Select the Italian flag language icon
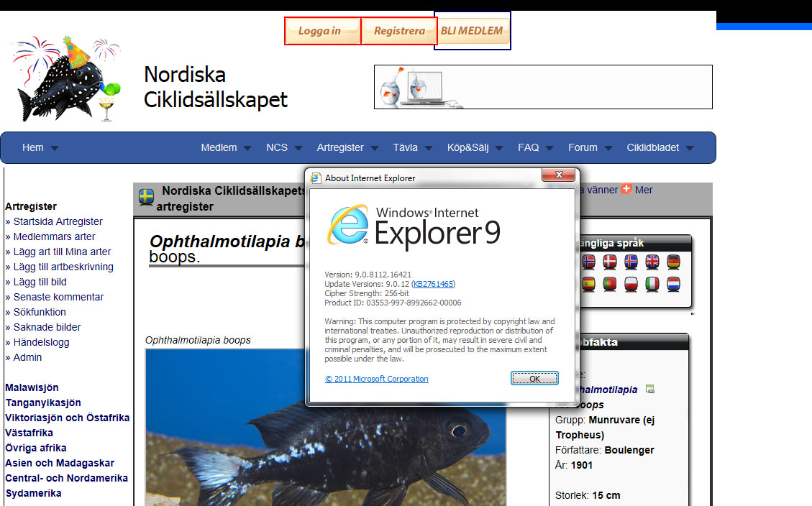 [652, 284]
